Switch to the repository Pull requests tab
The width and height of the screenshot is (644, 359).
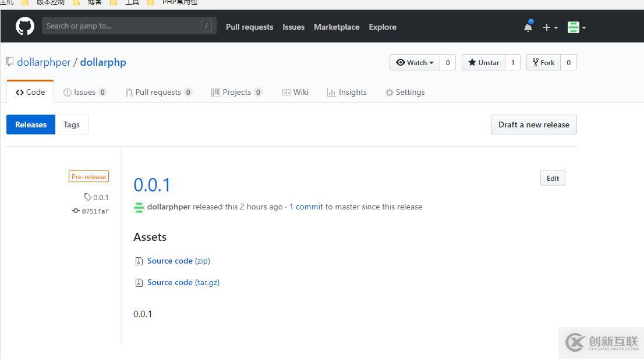[x=158, y=93]
